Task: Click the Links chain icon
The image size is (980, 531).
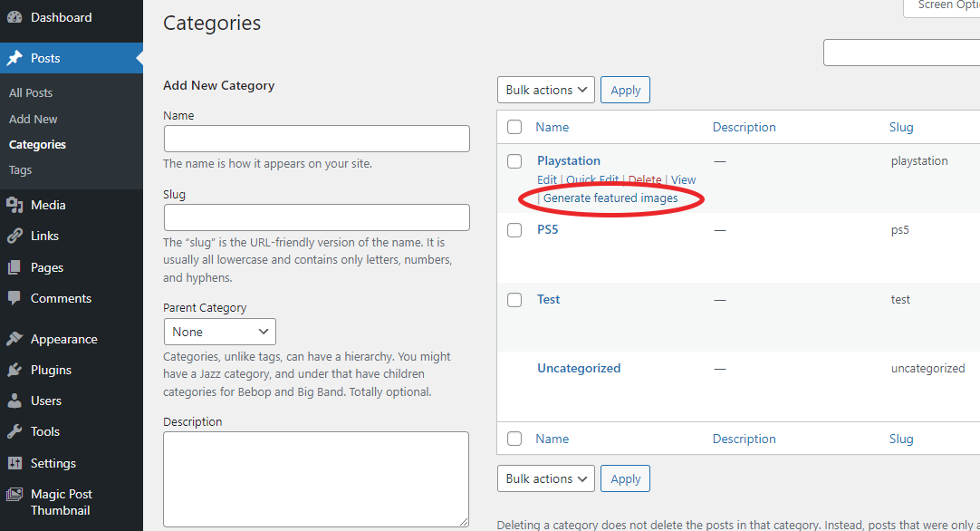Action: click(x=14, y=236)
